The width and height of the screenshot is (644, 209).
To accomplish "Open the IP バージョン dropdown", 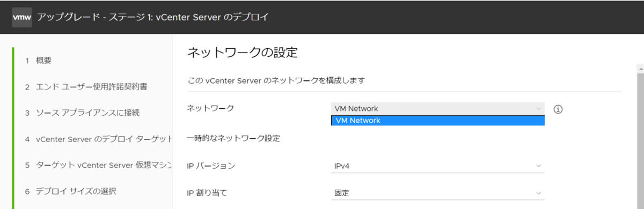I will pyautogui.click(x=438, y=166).
